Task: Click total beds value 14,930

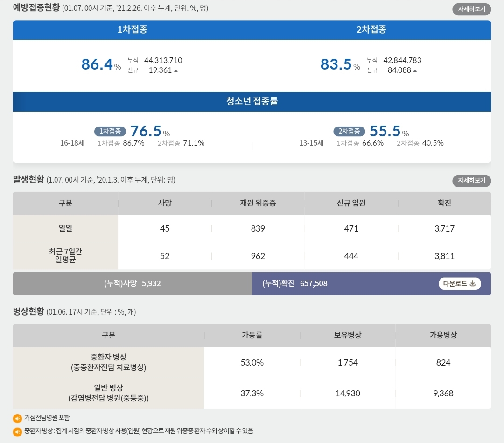Action: click(x=348, y=394)
